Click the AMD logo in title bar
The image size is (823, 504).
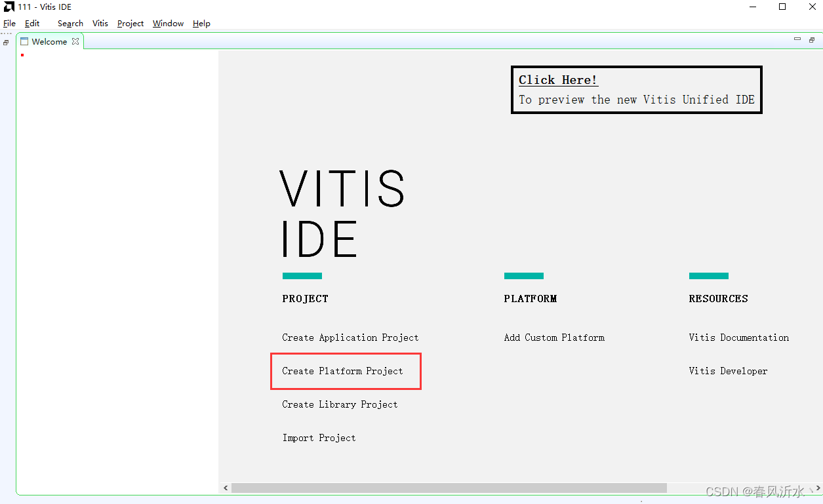[x=9, y=7]
